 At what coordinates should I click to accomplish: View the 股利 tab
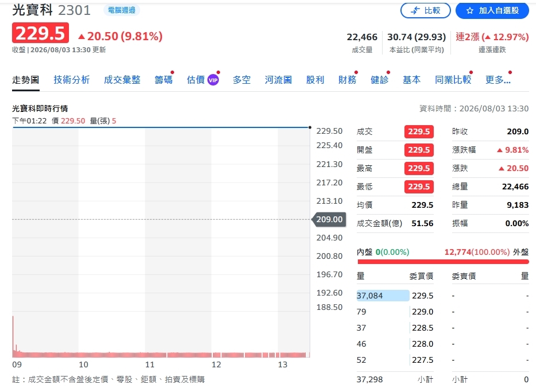pyautogui.click(x=315, y=80)
